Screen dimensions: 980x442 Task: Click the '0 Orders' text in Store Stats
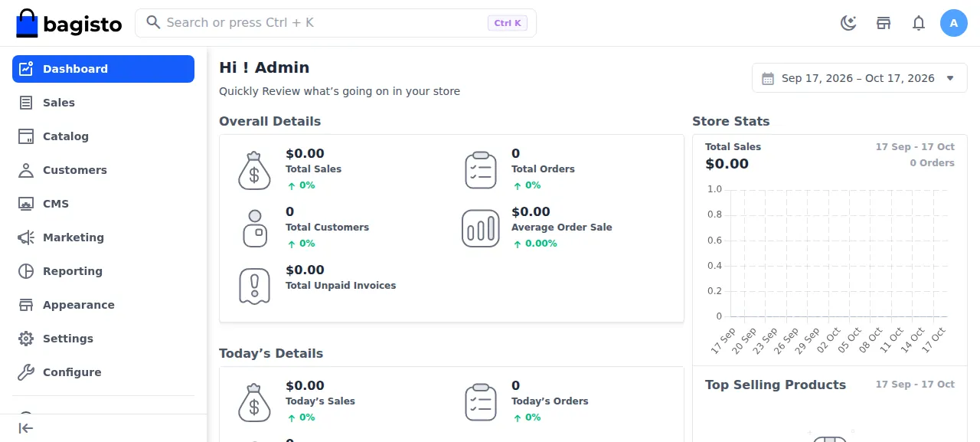[932, 163]
